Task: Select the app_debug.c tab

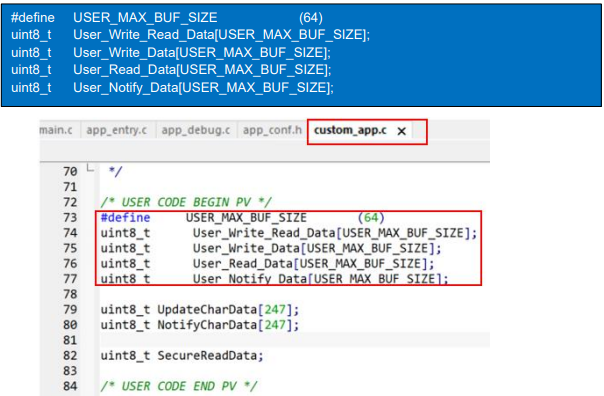Action: [x=196, y=131]
